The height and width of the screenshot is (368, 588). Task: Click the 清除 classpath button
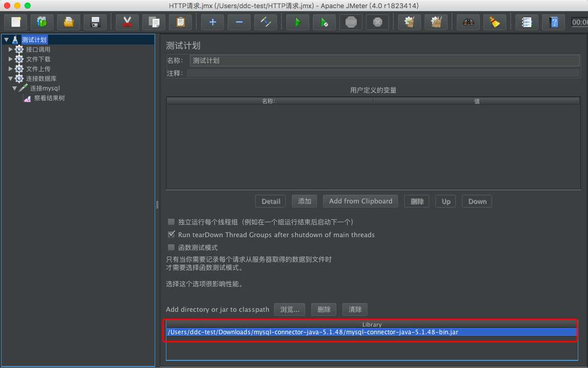pyautogui.click(x=355, y=309)
